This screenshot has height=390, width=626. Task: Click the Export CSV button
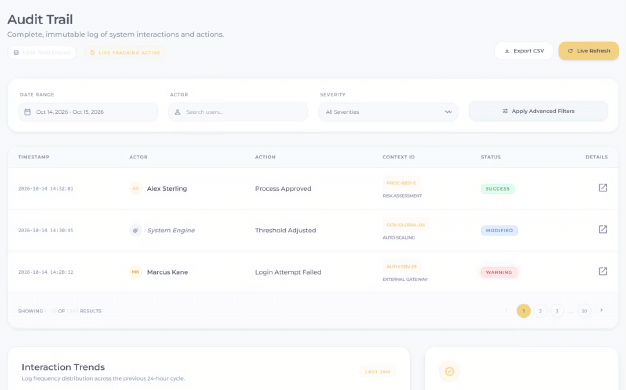click(x=524, y=51)
